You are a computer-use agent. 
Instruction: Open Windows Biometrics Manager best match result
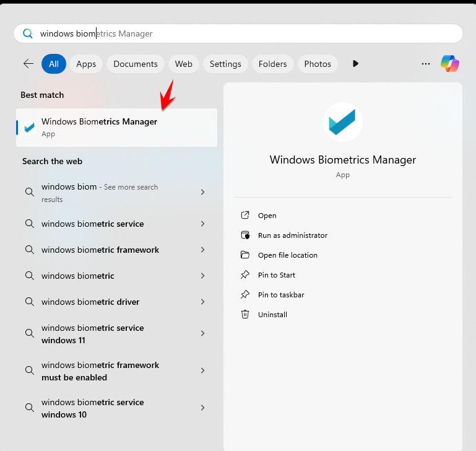pos(116,128)
